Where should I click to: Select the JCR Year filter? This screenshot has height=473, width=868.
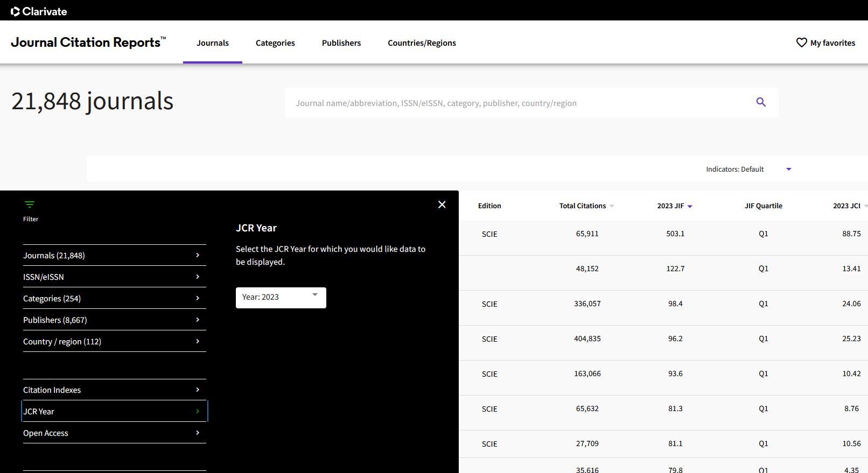(x=114, y=411)
